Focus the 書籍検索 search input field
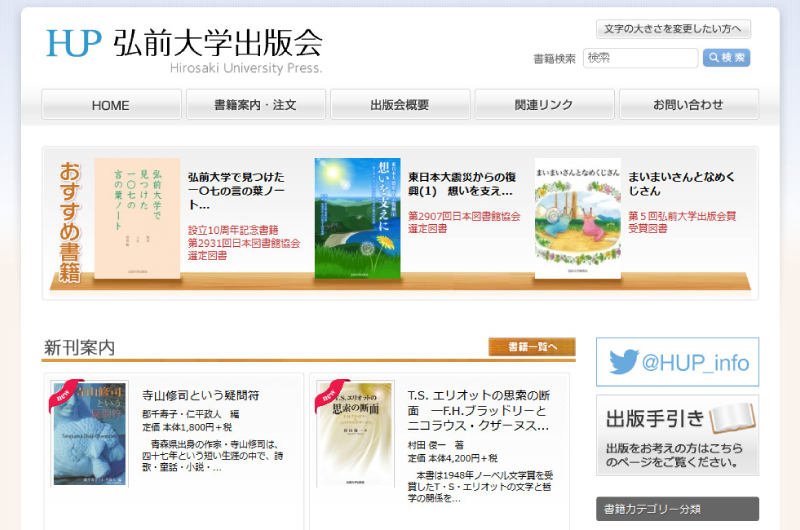Screen dimensions: 800x530 [x=640, y=58]
